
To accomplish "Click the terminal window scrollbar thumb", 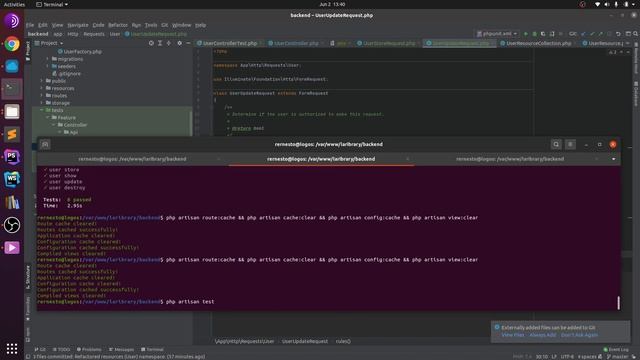I will tap(618, 303).
